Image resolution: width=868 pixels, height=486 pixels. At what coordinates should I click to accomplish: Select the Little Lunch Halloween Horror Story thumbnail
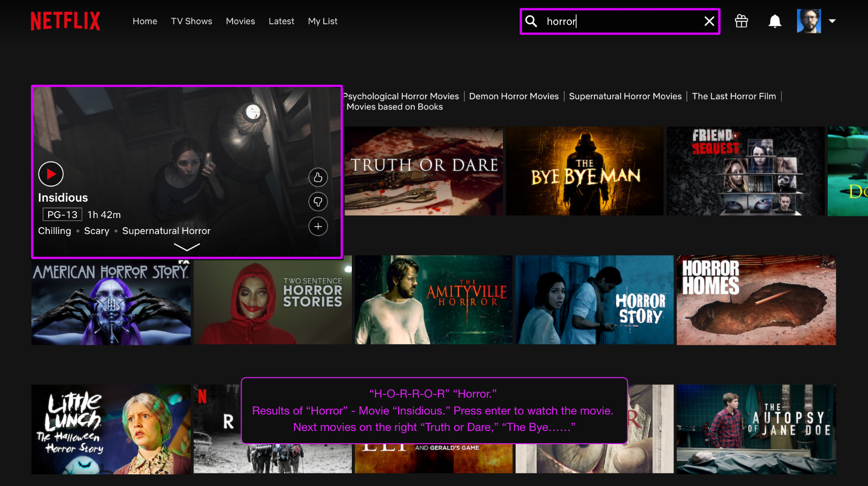tap(111, 429)
